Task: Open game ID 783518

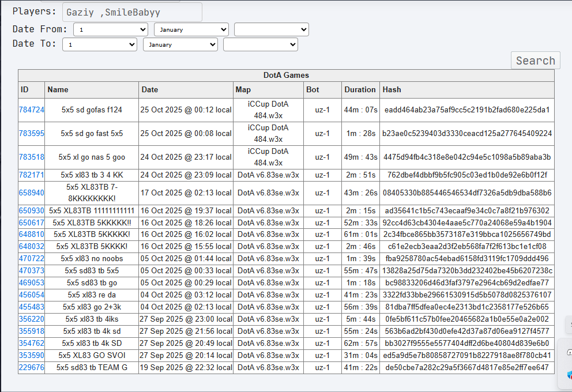Action: (31, 157)
